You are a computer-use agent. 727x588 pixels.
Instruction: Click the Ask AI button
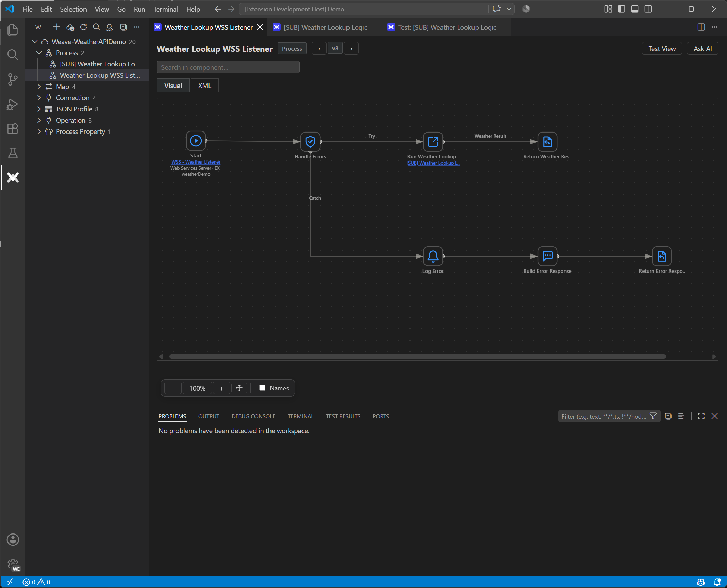(x=702, y=49)
